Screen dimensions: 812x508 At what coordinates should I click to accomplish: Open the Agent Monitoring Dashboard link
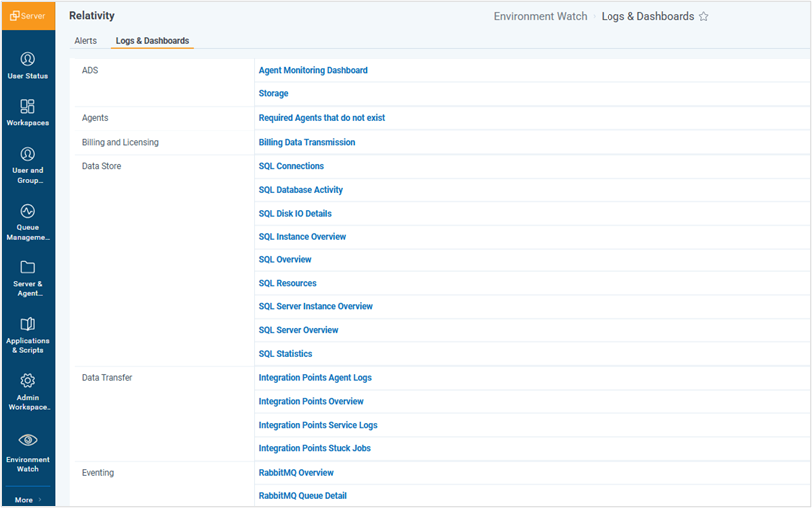click(313, 71)
